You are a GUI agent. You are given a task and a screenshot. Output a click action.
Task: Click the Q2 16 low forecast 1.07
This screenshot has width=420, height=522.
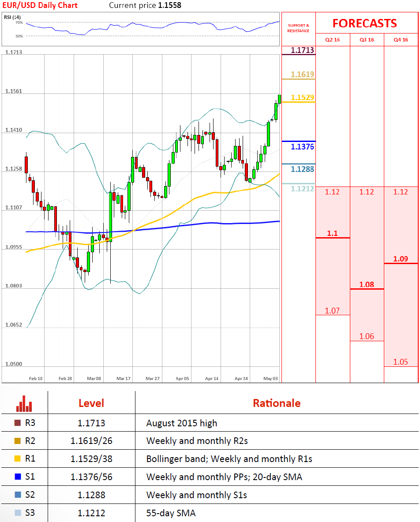[332, 311]
